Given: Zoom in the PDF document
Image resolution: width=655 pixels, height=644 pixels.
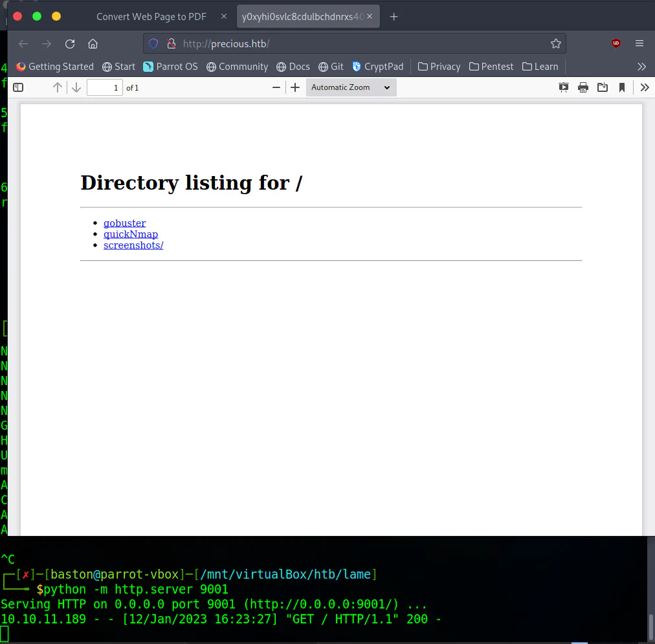Looking at the screenshot, I should pyautogui.click(x=295, y=87).
